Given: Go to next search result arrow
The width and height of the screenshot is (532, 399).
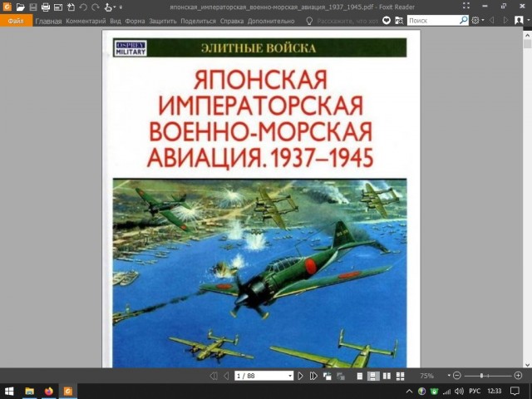Looking at the screenshot, I should coord(505,21).
